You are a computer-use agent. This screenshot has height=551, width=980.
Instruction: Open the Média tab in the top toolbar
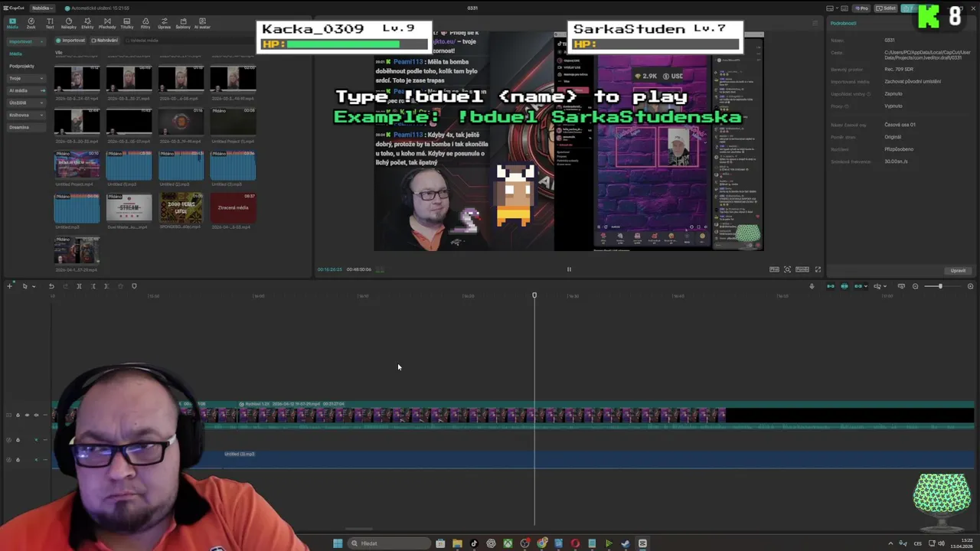[12, 23]
